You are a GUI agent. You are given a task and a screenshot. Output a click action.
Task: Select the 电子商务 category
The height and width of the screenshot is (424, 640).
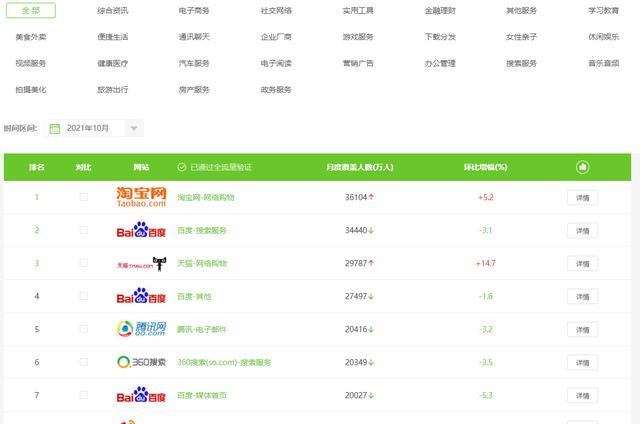click(194, 11)
